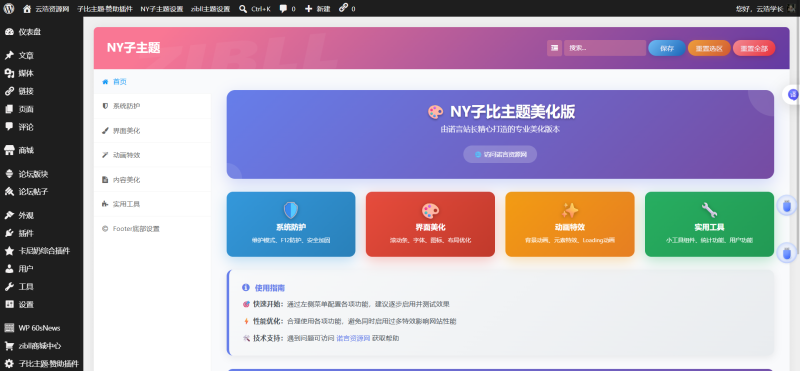Open user avatar next to 您好 greeting
This screenshot has width=800, height=371.
[x=791, y=9]
